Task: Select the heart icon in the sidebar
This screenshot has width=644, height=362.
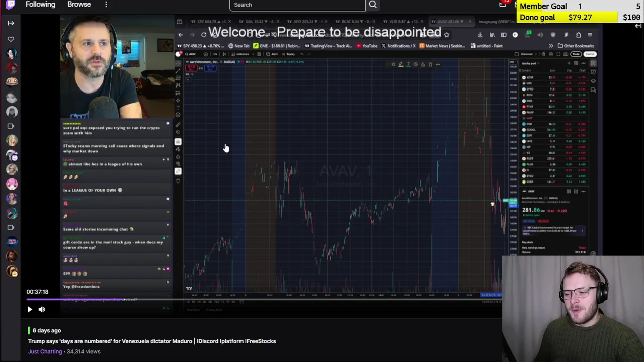Action: (x=11, y=39)
